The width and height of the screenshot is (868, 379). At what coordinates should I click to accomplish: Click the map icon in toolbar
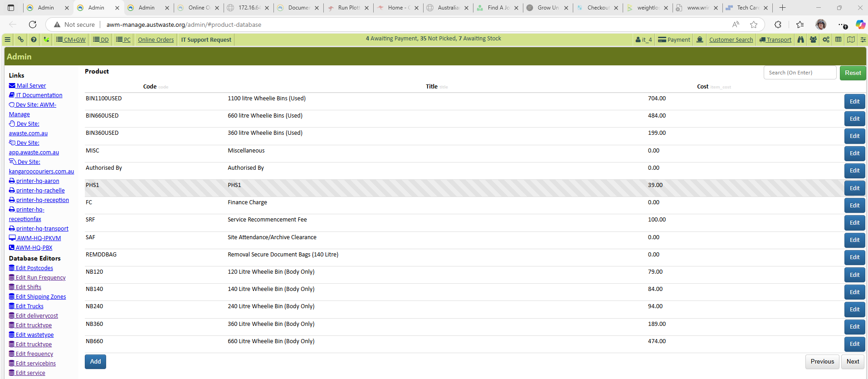(x=851, y=39)
